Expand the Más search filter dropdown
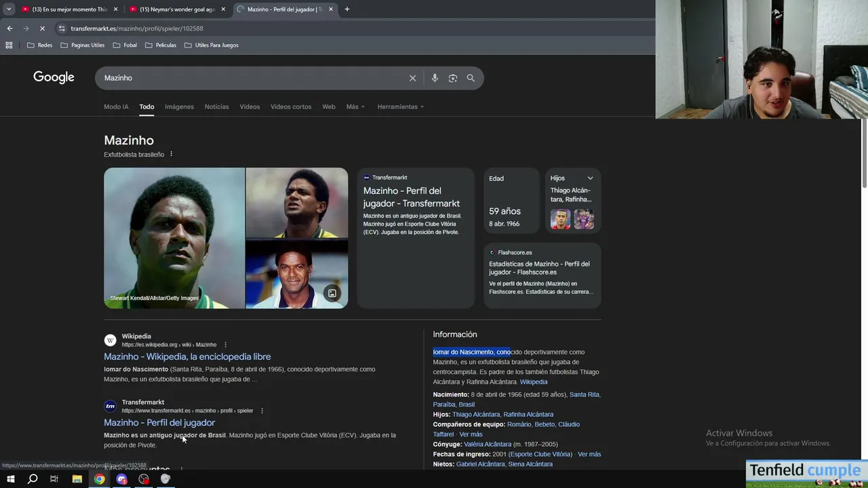The image size is (868, 488). pos(355,106)
